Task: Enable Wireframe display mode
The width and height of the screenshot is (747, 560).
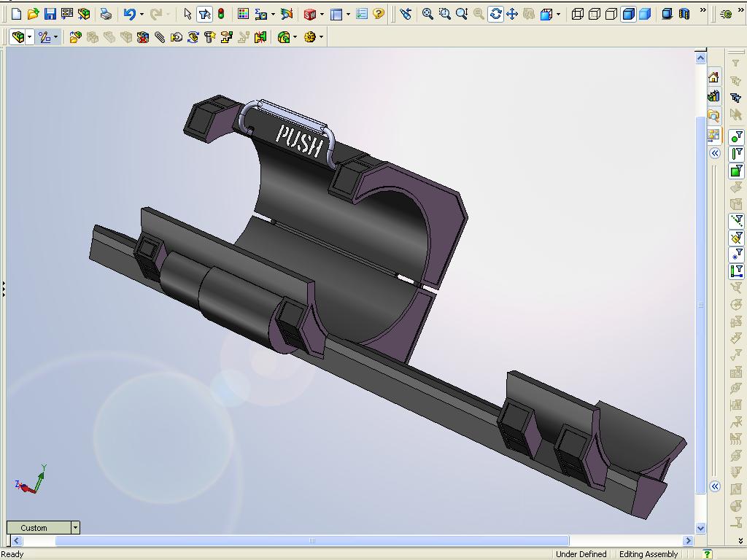Action: point(578,14)
